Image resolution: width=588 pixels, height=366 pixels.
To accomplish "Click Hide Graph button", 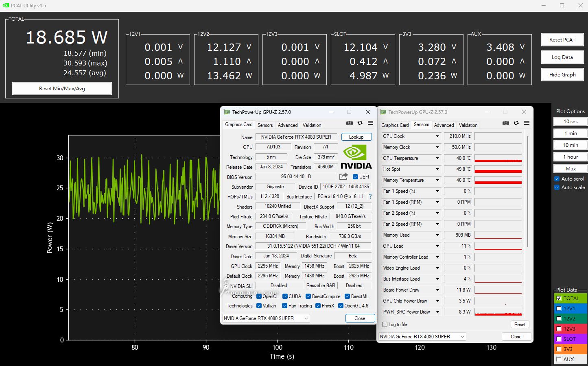I will [x=562, y=74].
